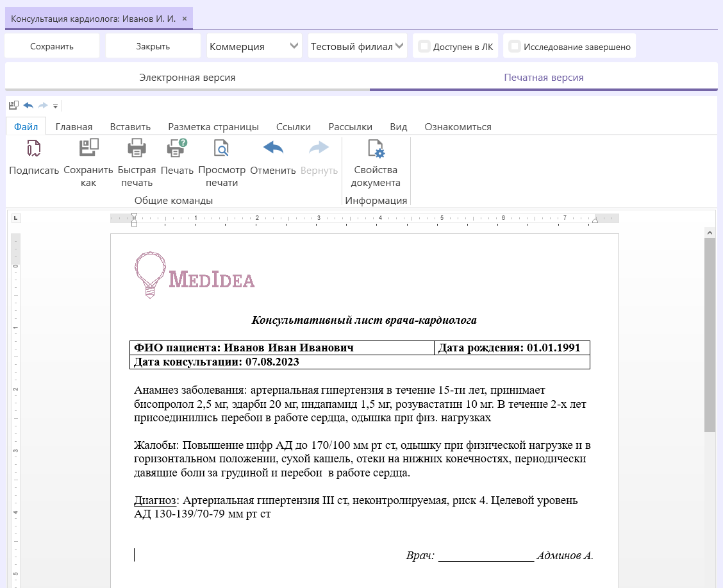The image size is (723, 588).
Task: Open the Ссылки ribbon tab
Action: 294,127
